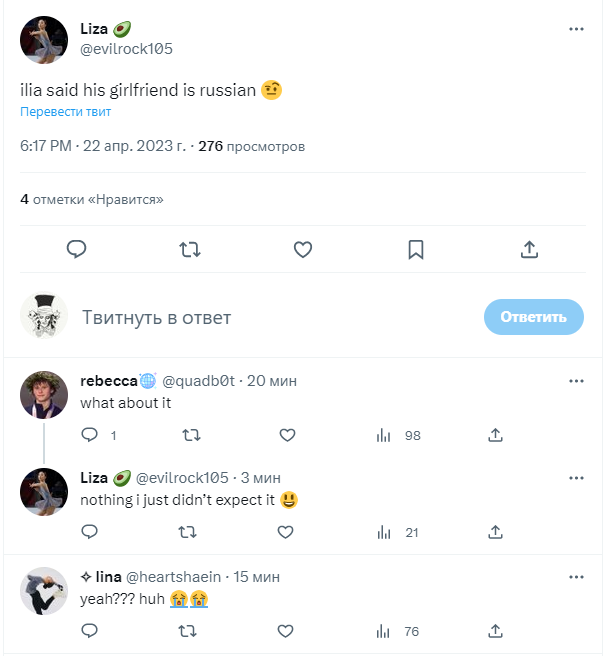Retweet rebecca's reply
This screenshot has width=611, height=656.
tap(188, 435)
